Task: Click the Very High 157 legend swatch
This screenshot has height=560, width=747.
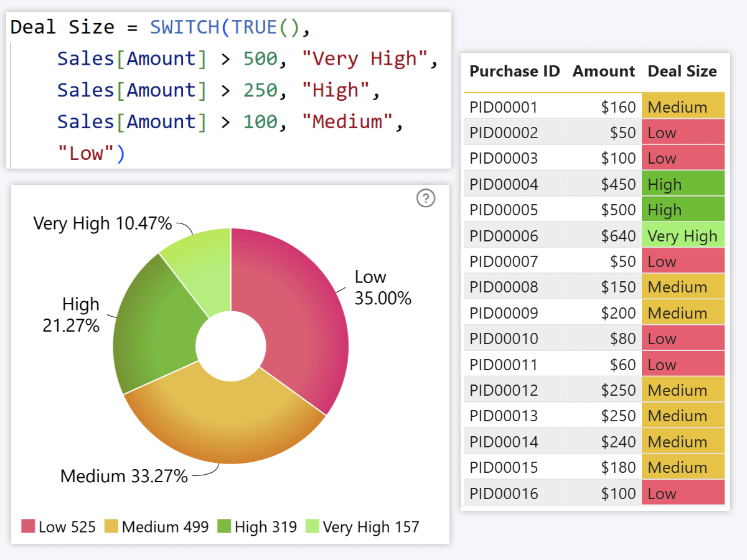Action: [x=312, y=526]
